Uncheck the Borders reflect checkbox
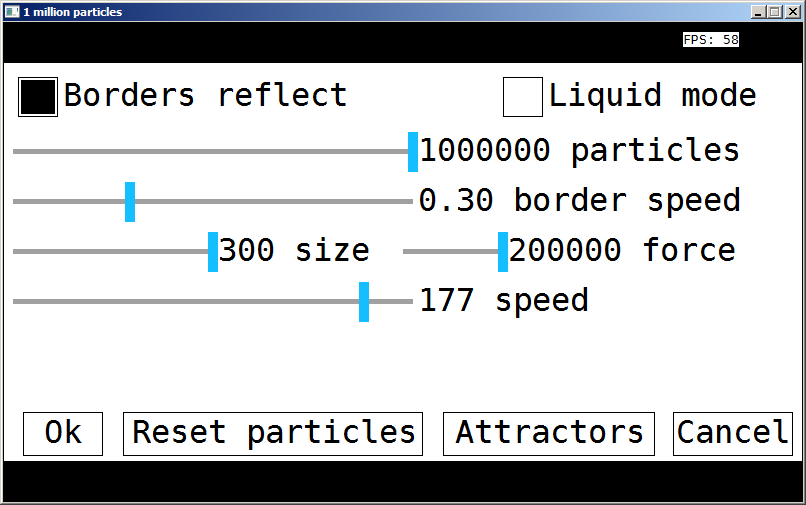 click(x=38, y=97)
